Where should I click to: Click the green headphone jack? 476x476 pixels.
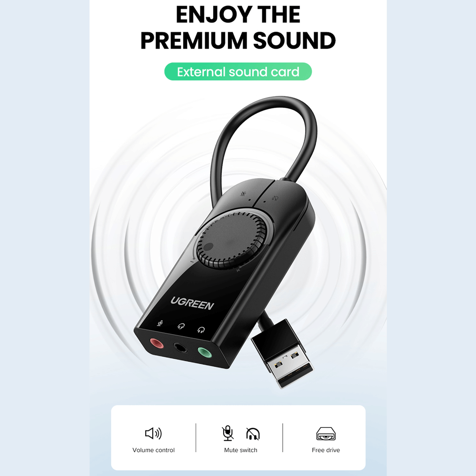(204, 352)
